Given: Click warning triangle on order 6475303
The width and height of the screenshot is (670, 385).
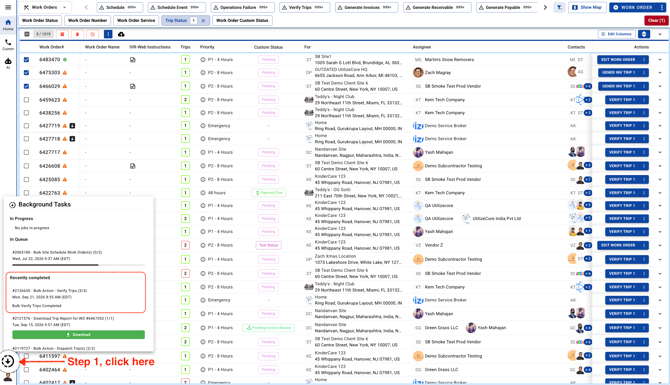Looking at the screenshot, I should (x=65, y=73).
